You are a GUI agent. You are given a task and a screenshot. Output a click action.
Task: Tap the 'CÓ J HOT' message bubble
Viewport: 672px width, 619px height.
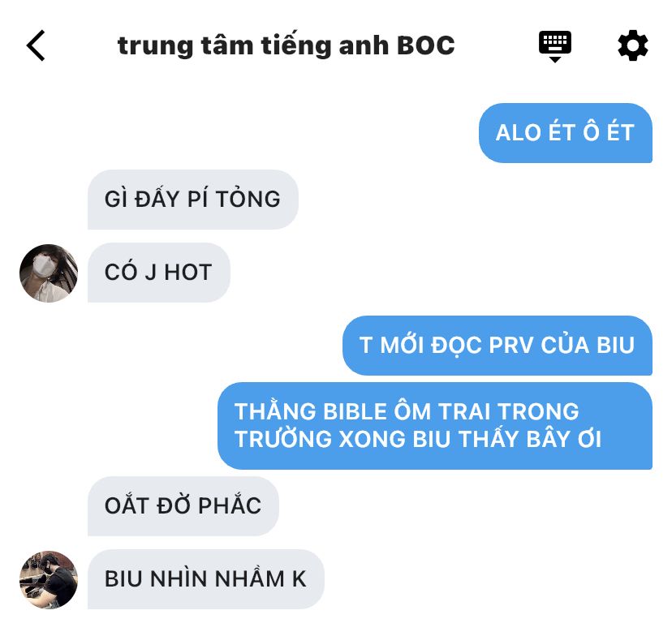pyautogui.click(x=159, y=273)
